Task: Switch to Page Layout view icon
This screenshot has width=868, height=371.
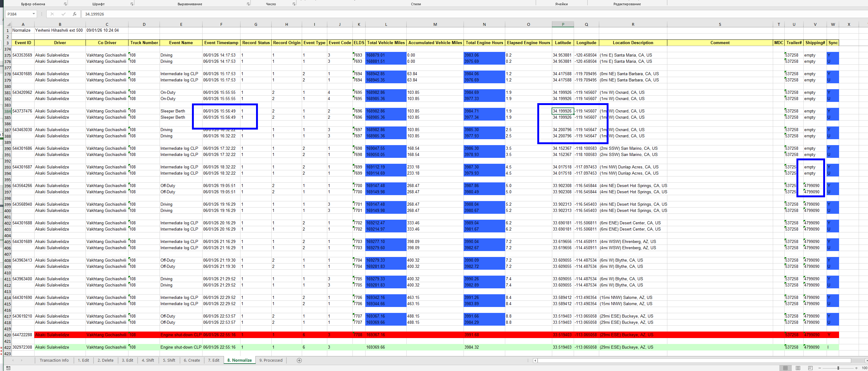Action: coord(798,368)
